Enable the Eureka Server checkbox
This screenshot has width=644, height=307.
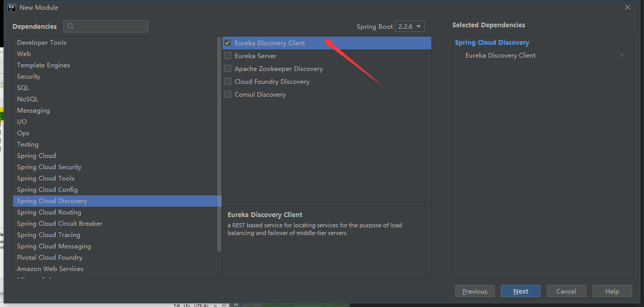(x=228, y=56)
